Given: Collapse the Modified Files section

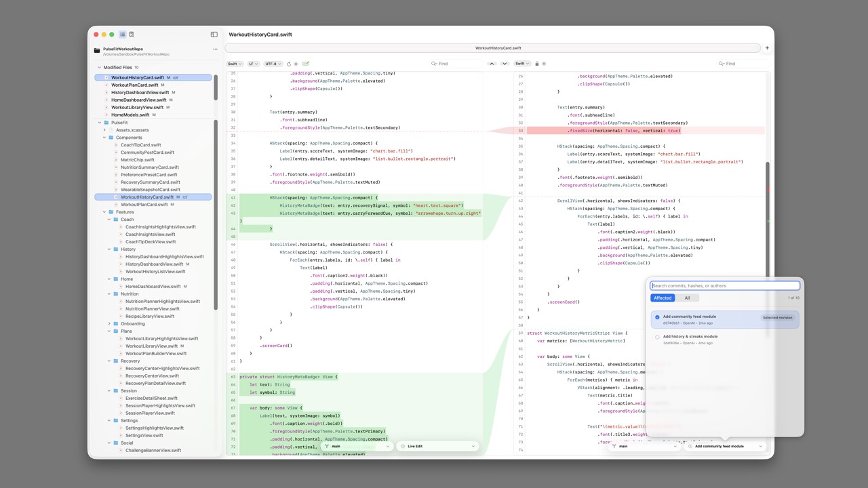Looking at the screenshot, I should (99, 68).
